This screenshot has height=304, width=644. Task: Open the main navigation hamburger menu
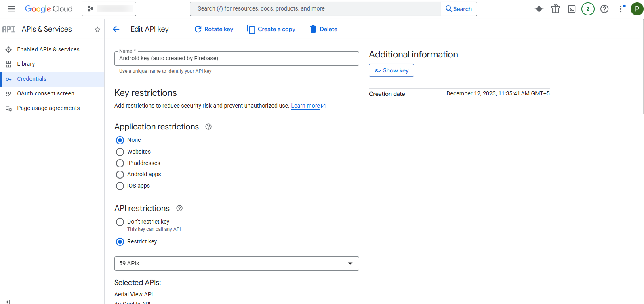pos(11,9)
